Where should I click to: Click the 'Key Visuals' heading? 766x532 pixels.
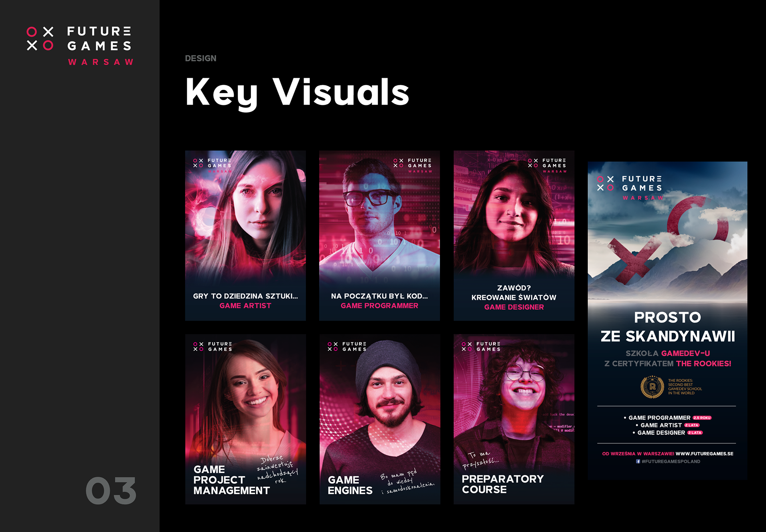point(297,93)
